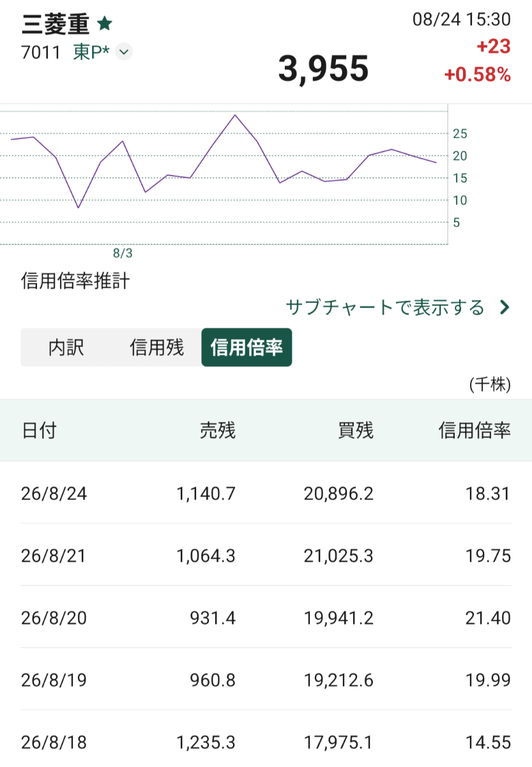532x767 pixels.
Task: Click the 931.4 売残 value
Action: tap(213, 618)
